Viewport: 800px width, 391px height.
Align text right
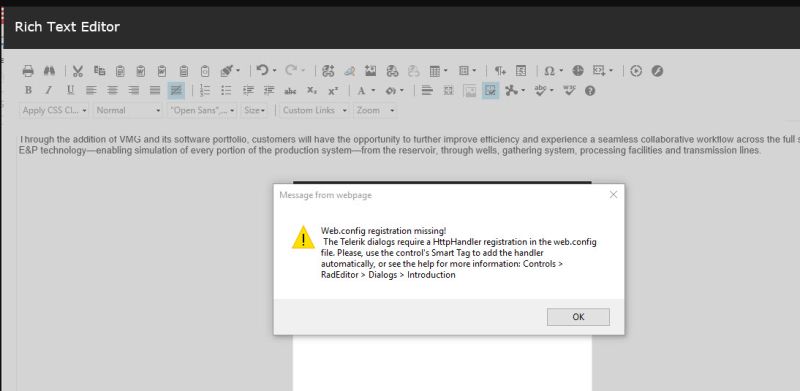coord(134,90)
